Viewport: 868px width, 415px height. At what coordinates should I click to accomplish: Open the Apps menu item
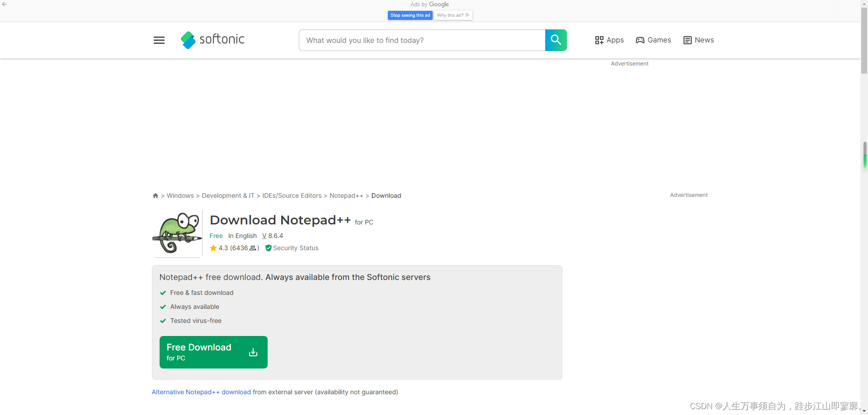click(x=609, y=40)
